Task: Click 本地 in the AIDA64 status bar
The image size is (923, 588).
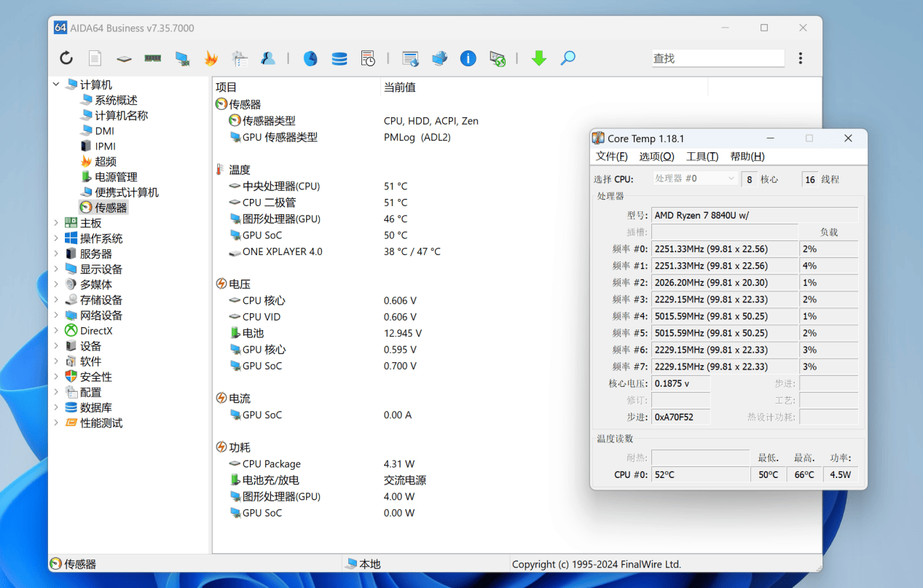Action: tap(370, 564)
